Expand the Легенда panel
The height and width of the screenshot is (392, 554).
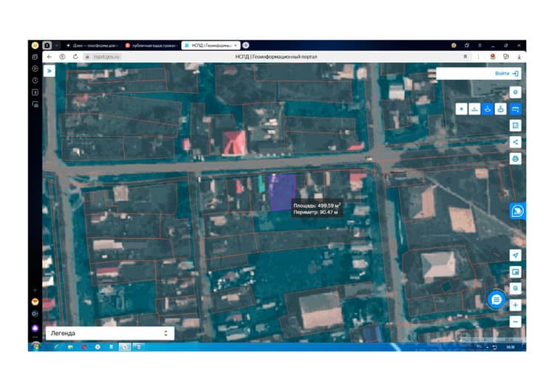click(110, 333)
